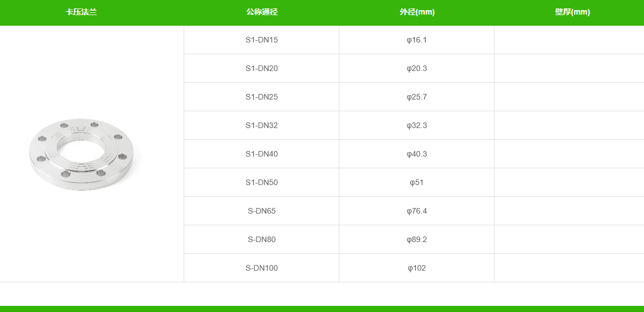Click the flange product image
The height and width of the screenshot is (312, 644).
[x=81, y=154]
